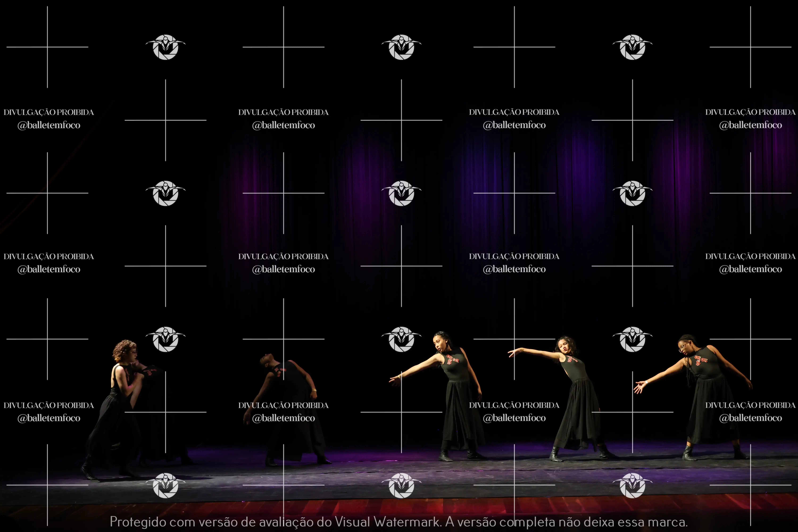798x532 pixels.
Task: Click the top-right @balletemfoco handle
Action: [x=751, y=125]
